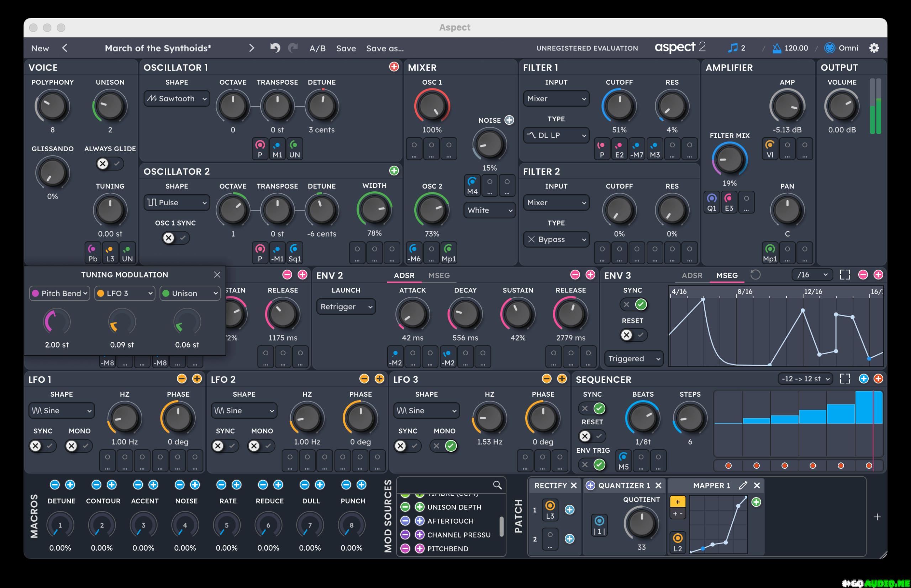Open the Pitch Bend source dropdown
Image resolution: width=911 pixels, height=588 pixels.
[59, 293]
